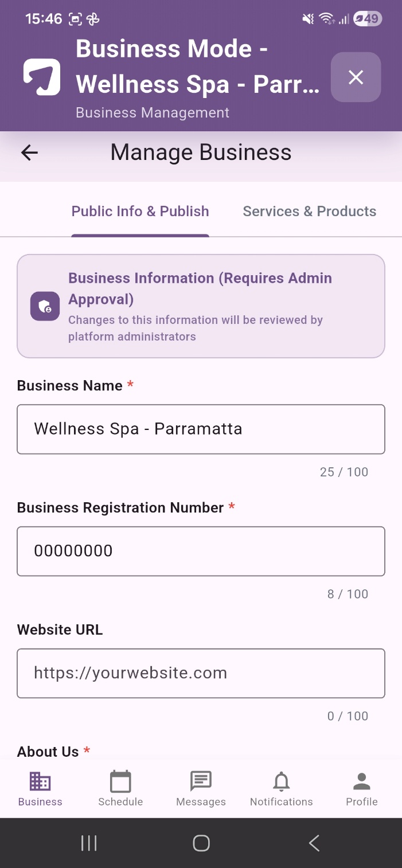Tap the Android home button
Screen dimensions: 402x868
click(x=201, y=843)
